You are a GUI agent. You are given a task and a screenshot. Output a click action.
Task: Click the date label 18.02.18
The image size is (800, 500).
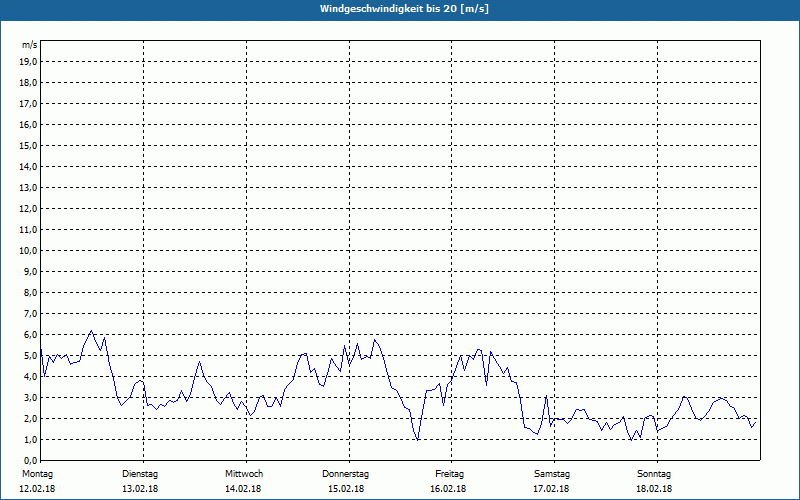coord(654,489)
